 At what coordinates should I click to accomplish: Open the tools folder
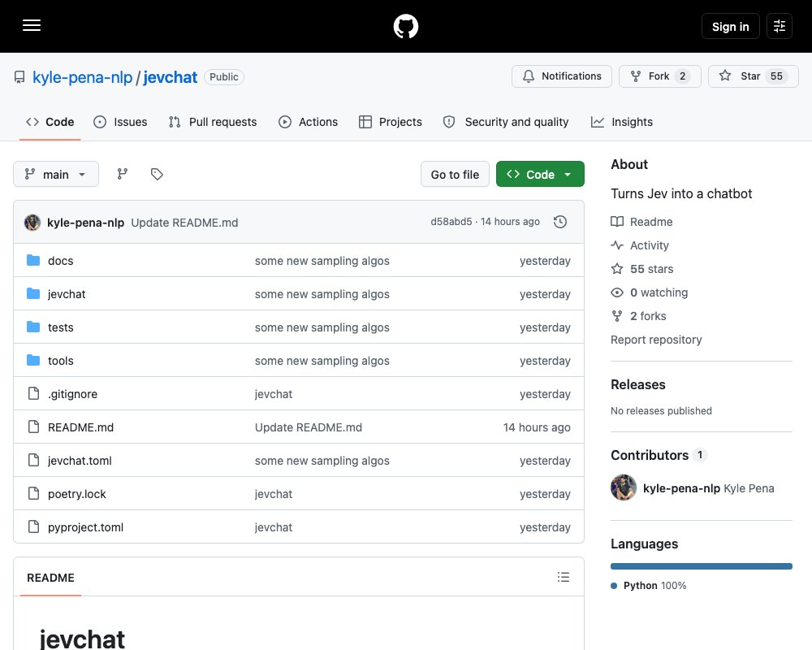(61, 361)
